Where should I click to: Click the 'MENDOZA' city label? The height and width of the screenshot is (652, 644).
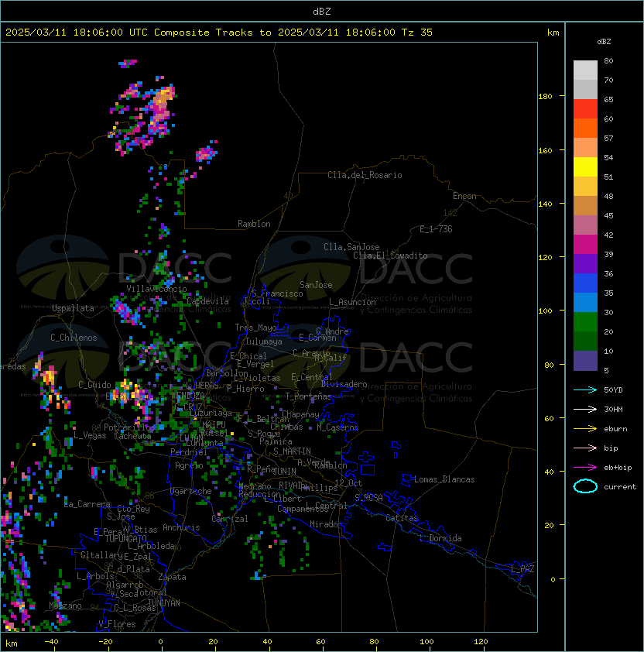tap(188, 395)
